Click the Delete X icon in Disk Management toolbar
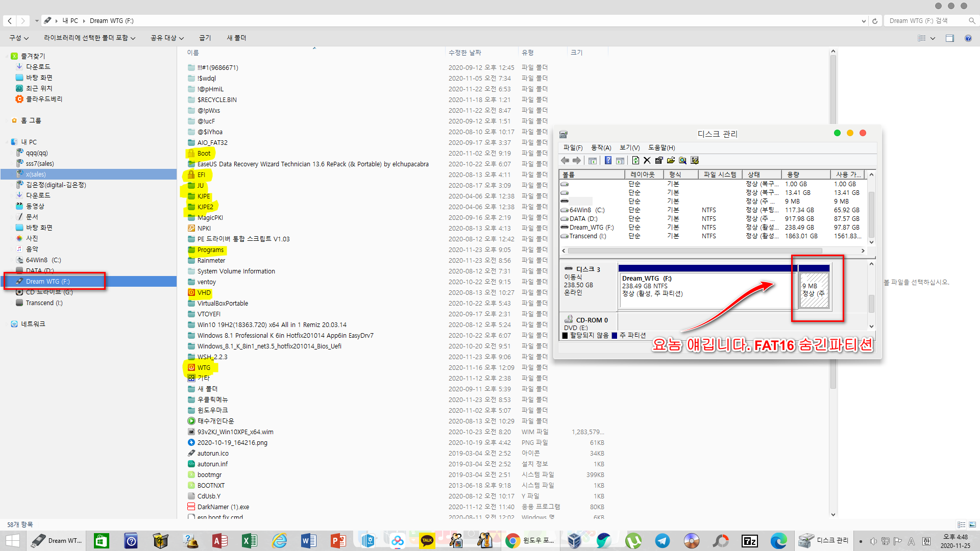This screenshot has width=980, height=551. (x=647, y=161)
